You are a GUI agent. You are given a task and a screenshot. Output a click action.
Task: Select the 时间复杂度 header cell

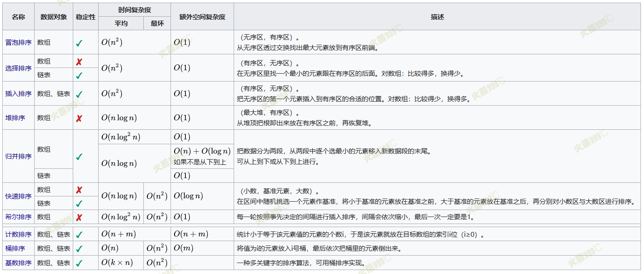pos(135,10)
